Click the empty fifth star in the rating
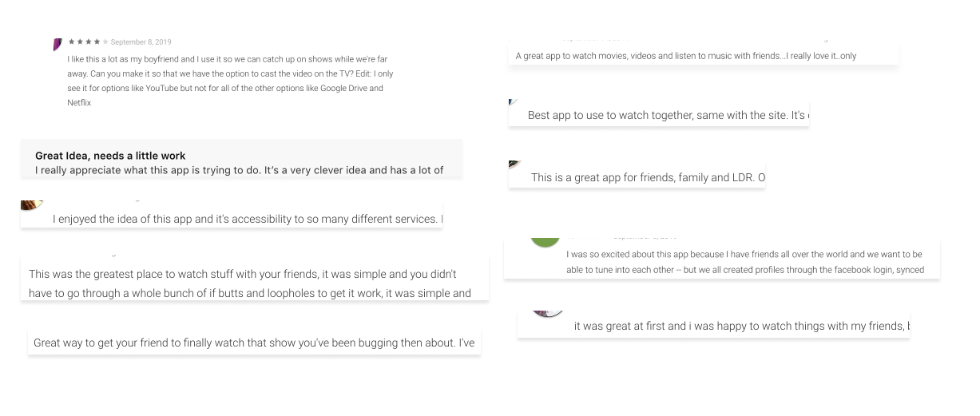 click(x=105, y=42)
